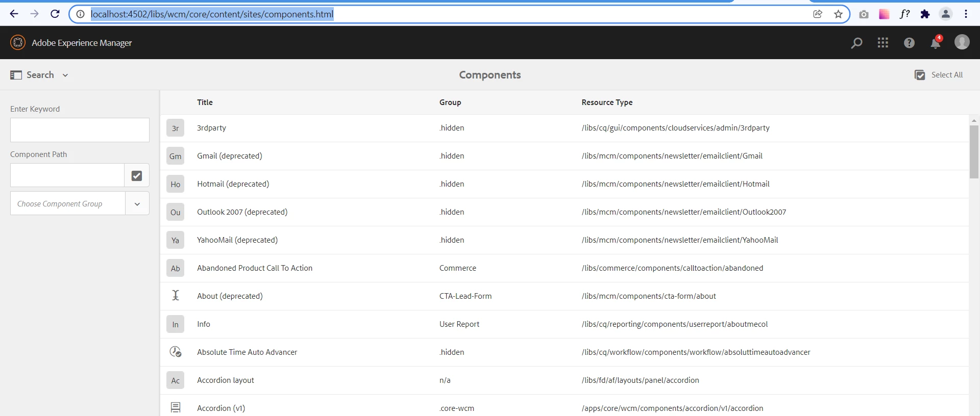This screenshot has height=416, width=980.
Task: Click the clock icon for Absolute Time Auto Advancer
Action: point(175,352)
